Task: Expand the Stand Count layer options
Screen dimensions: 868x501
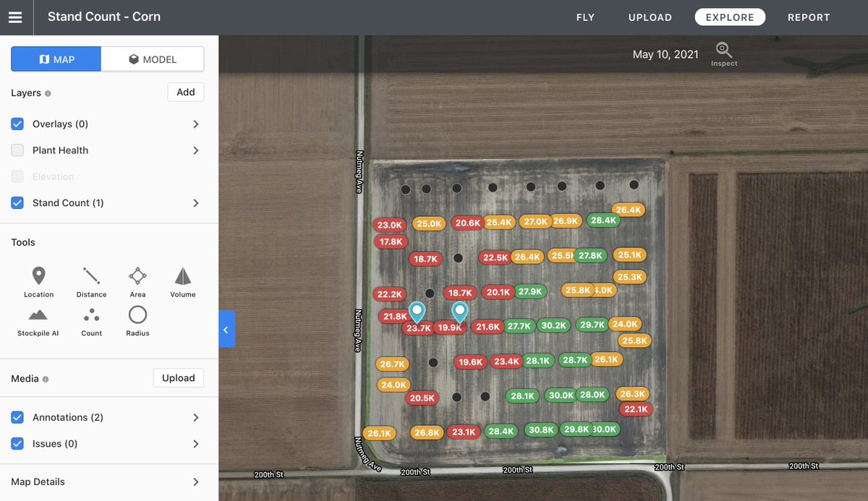Action: tap(196, 203)
